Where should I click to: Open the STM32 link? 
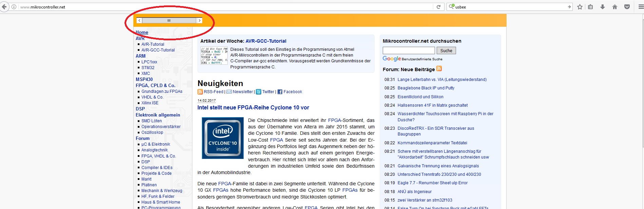coord(148,68)
